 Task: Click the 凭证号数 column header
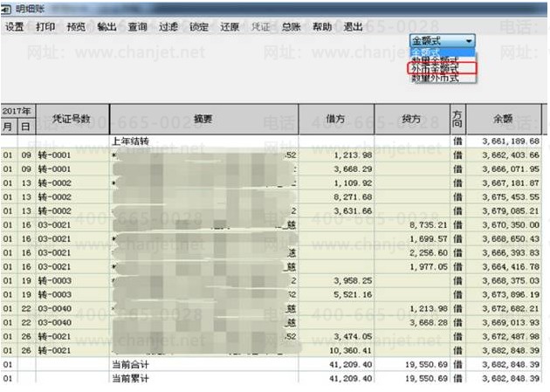(x=72, y=119)
